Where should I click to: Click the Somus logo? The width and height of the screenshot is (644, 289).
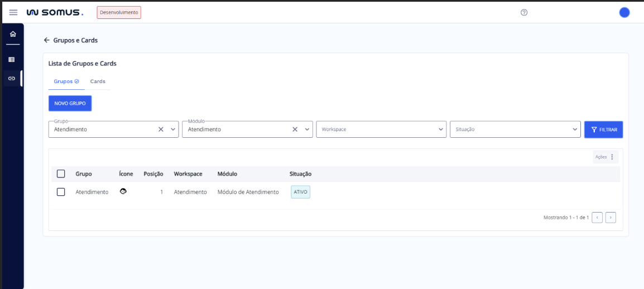[x=55, y=12]
